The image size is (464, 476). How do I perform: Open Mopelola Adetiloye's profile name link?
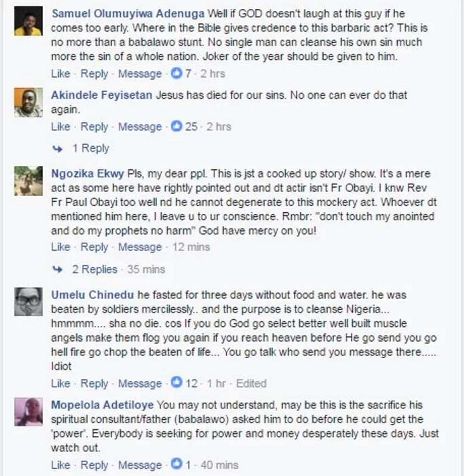coord(102,405)
